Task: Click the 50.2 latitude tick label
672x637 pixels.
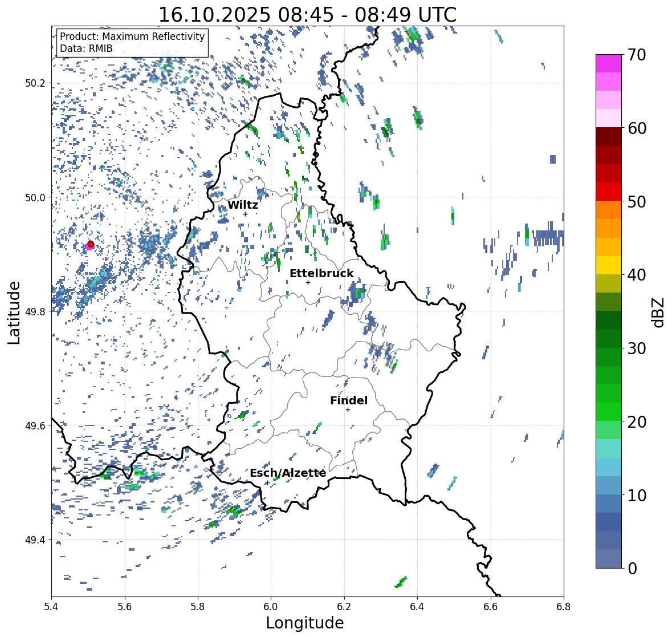Action: (x=35, y=83)
